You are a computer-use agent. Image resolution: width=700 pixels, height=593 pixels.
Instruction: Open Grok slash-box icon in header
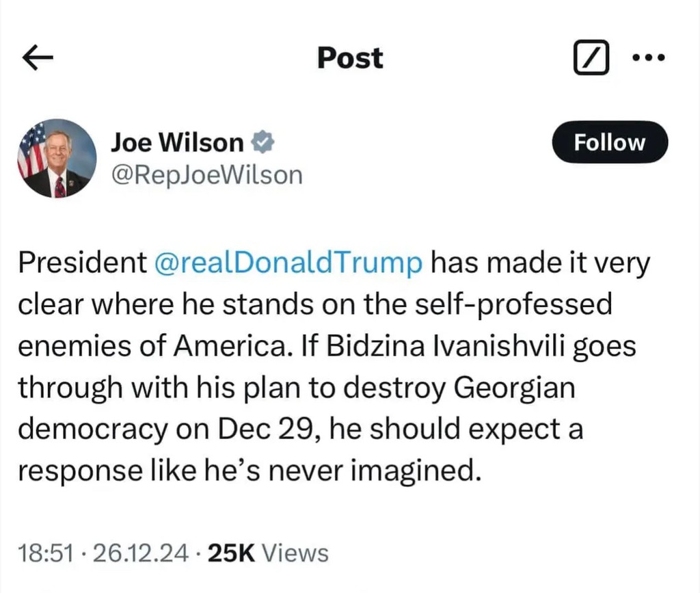(x=589, y=59)
